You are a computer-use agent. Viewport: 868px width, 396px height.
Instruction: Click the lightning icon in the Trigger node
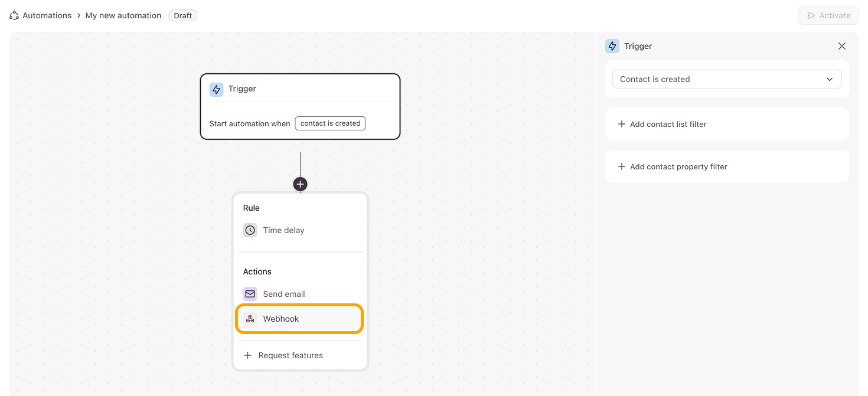click(x=217, y=89)
